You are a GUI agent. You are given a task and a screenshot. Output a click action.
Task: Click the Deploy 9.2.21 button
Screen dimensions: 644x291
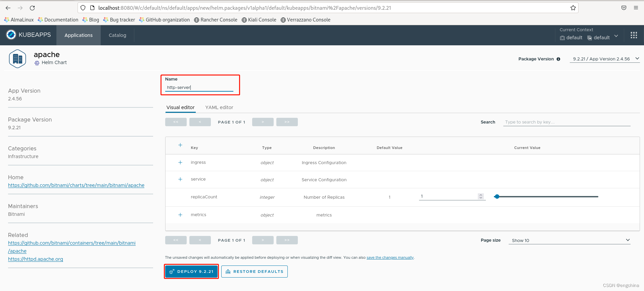click(x=191, y=272)
